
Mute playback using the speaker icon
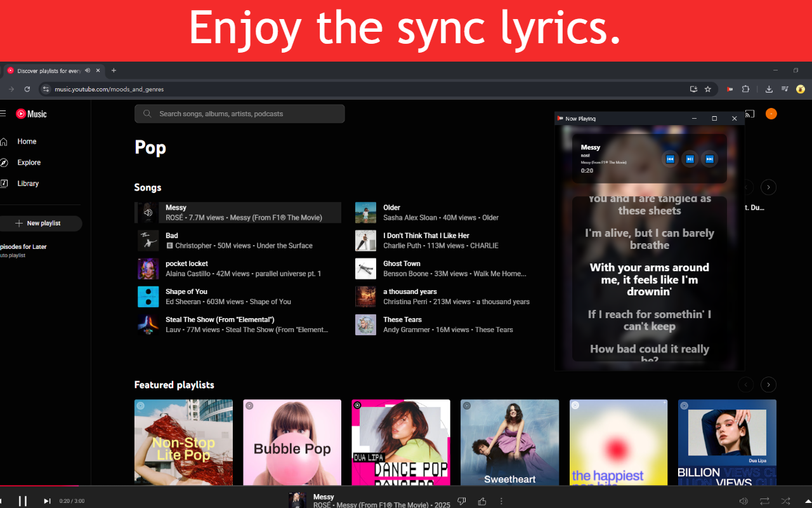click(743, 500)
